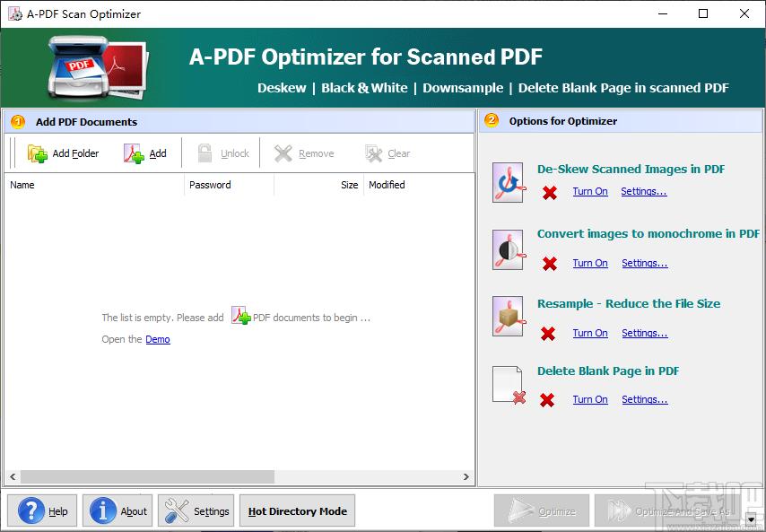Sort by the Name column header
The width and height of the screenshot is (766, 532).
pos(94,185)
